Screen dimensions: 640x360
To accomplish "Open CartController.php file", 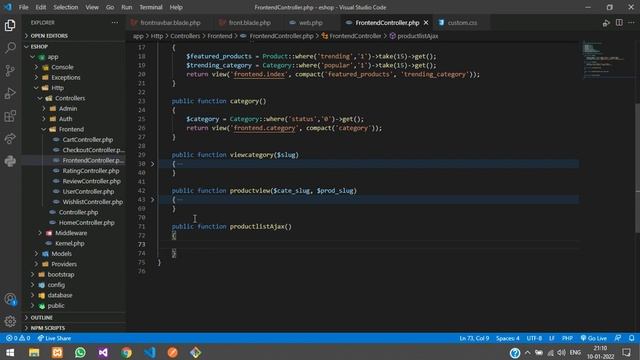I will [87, 140].
